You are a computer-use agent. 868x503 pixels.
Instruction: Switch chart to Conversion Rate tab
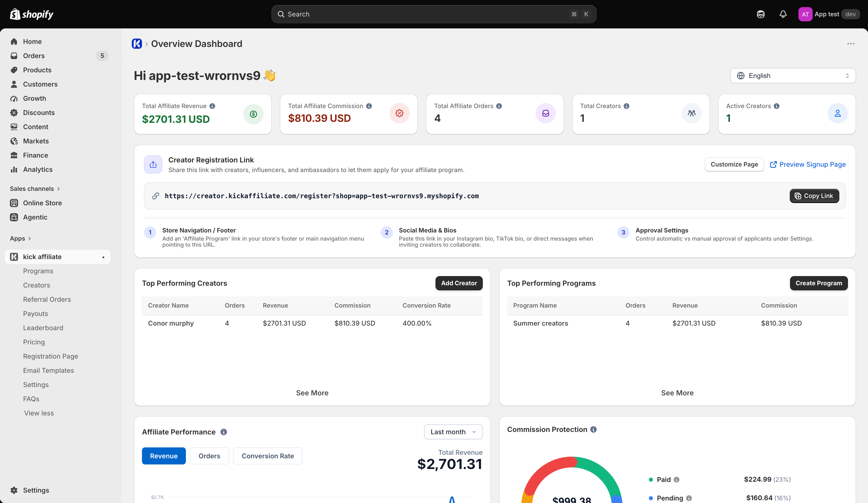point(268,456)
